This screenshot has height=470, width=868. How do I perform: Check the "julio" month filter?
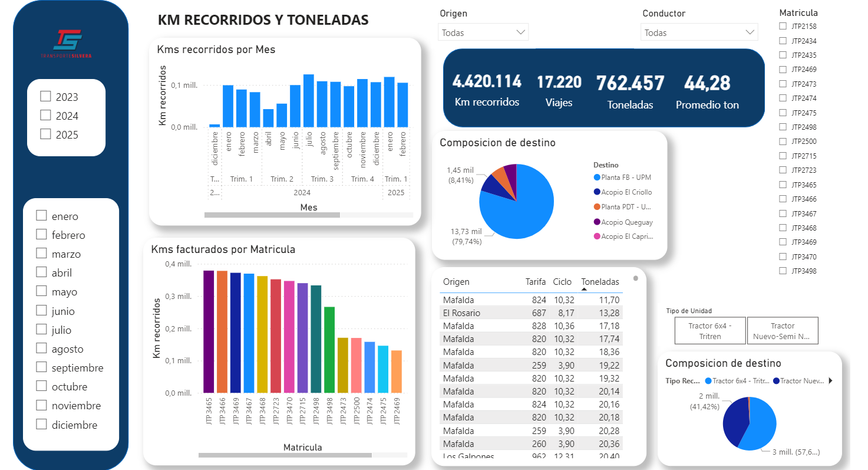click(x=41, y=330)
